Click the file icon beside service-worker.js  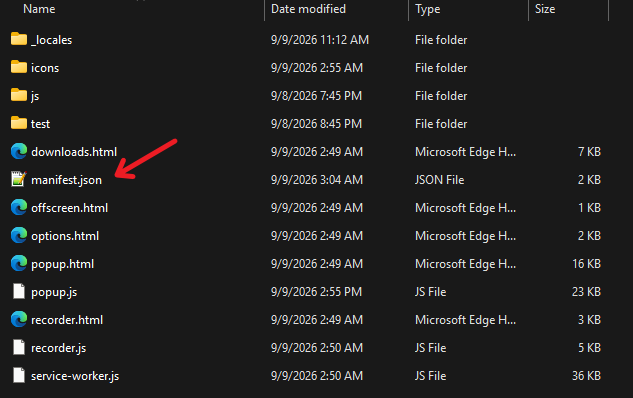point(19,375)
